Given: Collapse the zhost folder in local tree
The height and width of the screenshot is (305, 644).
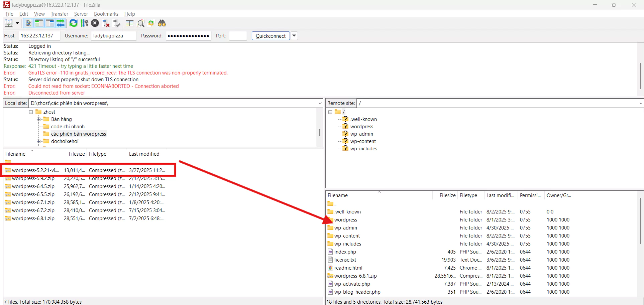Looking at the screenshot, I should (31, 112).
